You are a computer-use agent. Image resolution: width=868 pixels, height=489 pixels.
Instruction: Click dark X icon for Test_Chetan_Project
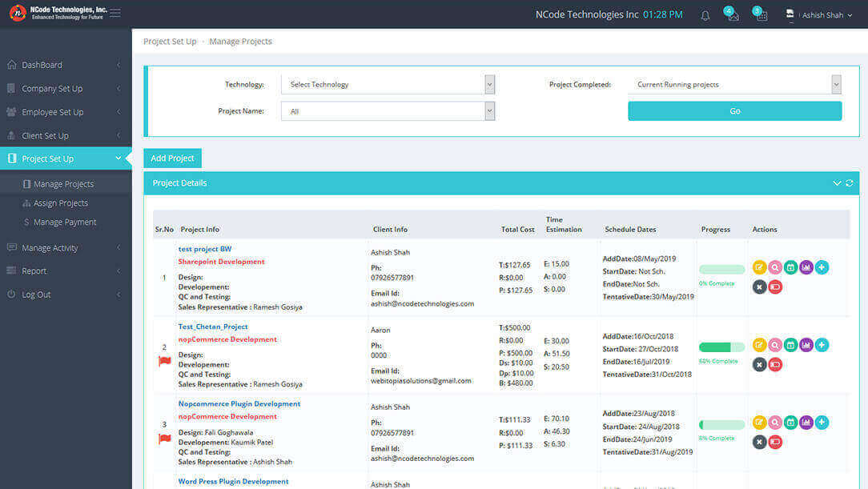pos(759,364)
